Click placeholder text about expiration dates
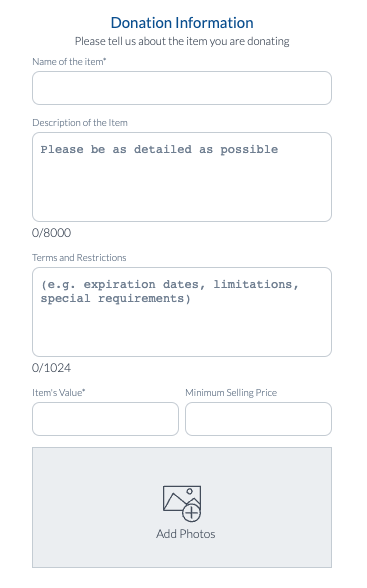This screenshot has height=588, width=367. pyautogui.click(x=169, y=291)
